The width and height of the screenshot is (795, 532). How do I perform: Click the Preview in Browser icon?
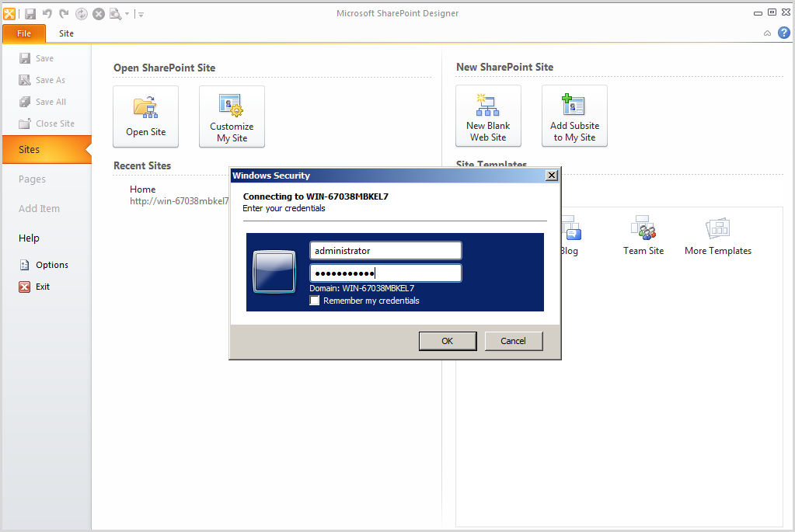pyautogui.click(x=116, y=14)
